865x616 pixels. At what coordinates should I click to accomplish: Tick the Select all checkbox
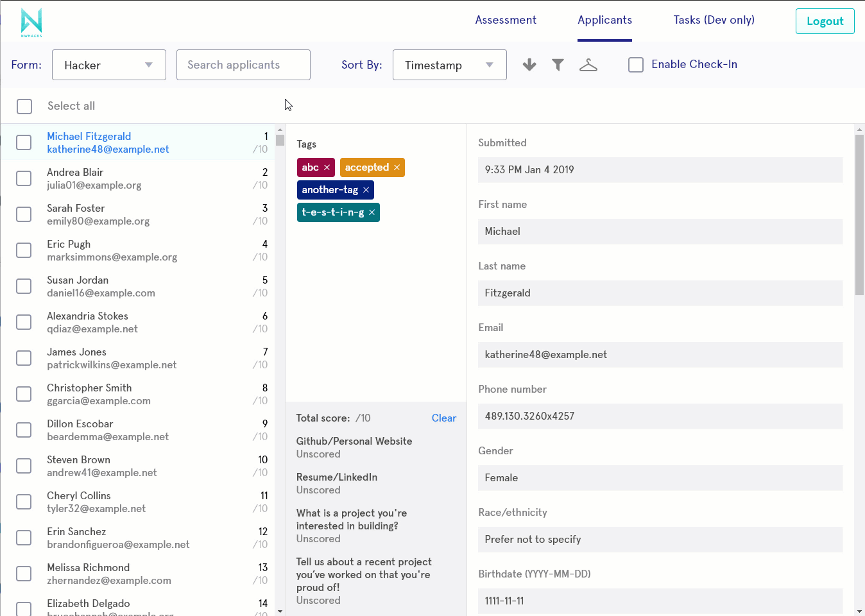[24, 107]
